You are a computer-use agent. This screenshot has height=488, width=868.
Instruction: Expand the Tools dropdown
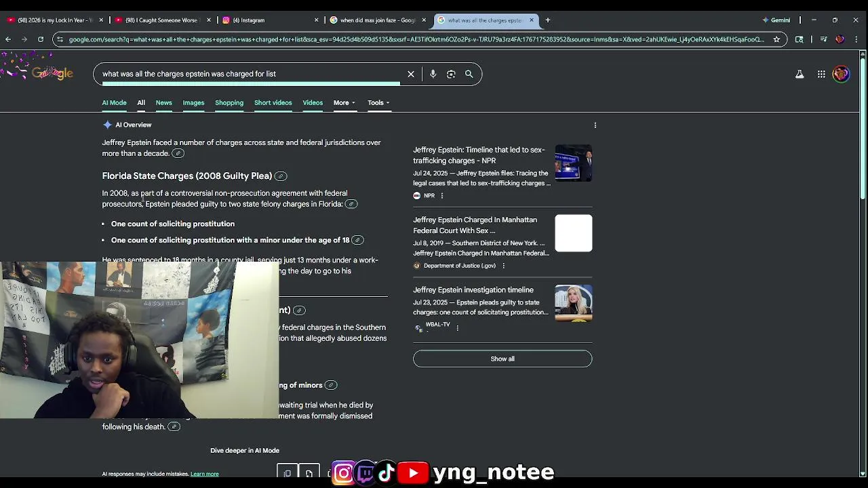pos(378,103)
